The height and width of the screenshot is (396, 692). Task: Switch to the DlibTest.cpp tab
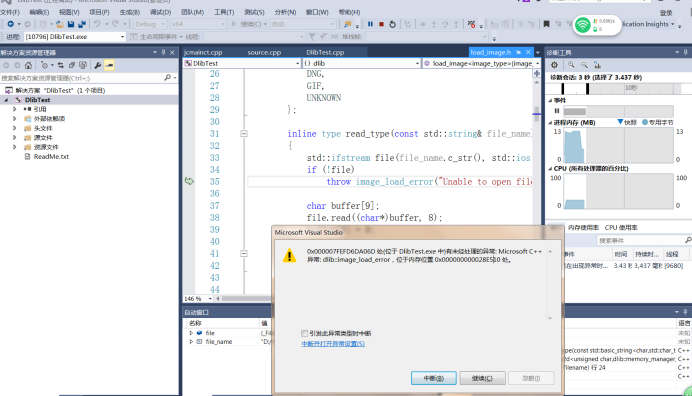coord(325,52)
